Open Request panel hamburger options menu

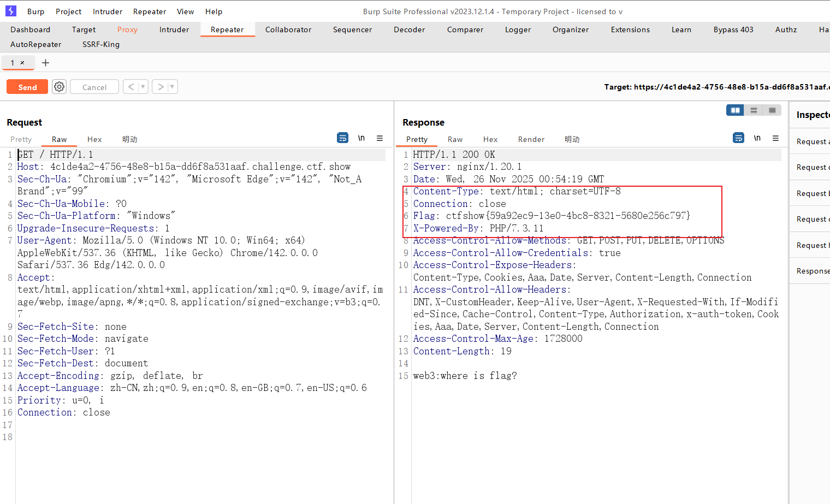tap(380, 138)
